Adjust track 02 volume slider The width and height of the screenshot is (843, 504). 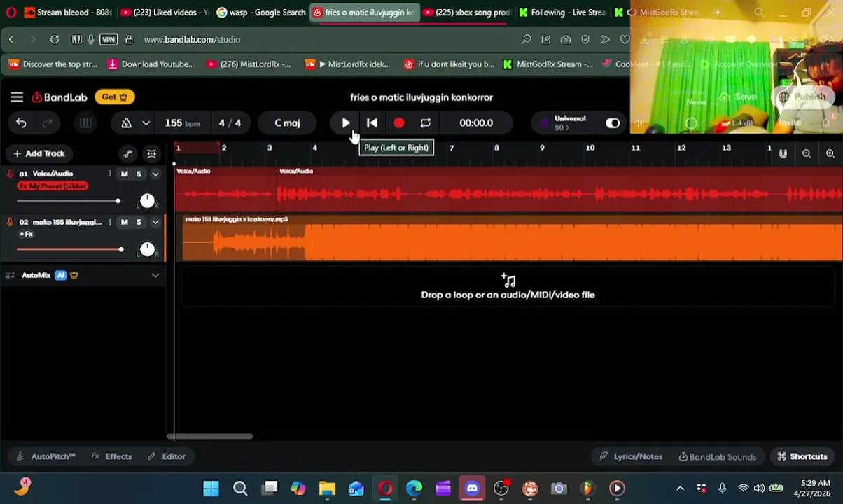pos(70,249)
